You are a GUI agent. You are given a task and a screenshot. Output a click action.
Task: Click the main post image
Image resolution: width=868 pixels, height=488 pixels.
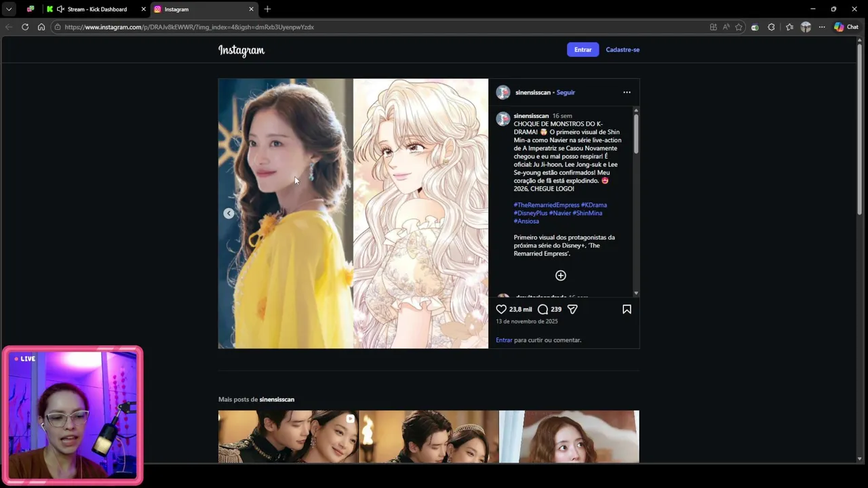coord(353,213)
